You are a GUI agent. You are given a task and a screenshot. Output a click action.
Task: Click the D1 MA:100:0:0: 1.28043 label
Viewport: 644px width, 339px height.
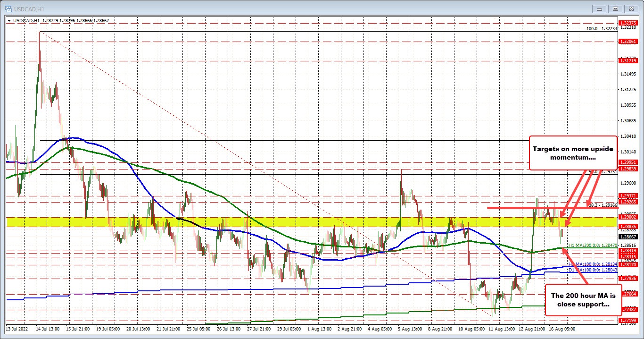pos(592,270)
